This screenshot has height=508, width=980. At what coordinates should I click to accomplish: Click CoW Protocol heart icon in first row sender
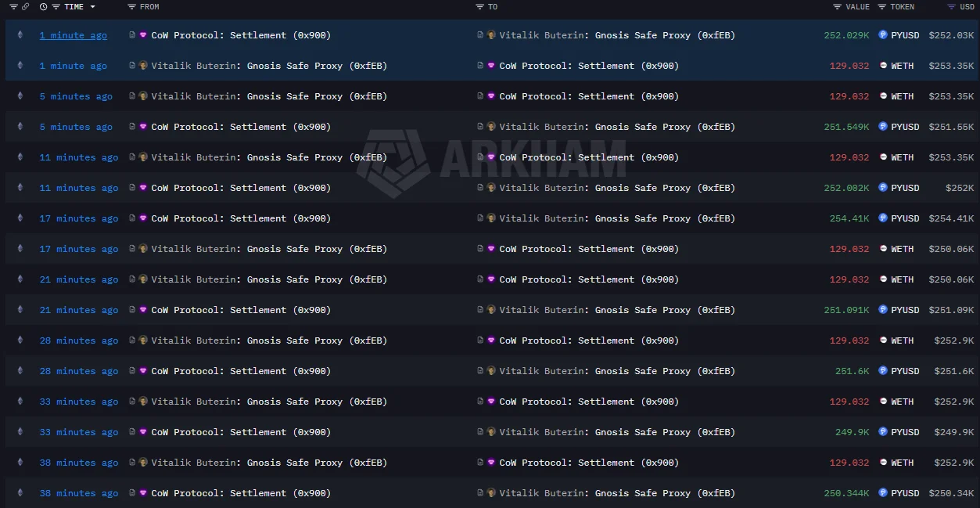click(143, 35)
